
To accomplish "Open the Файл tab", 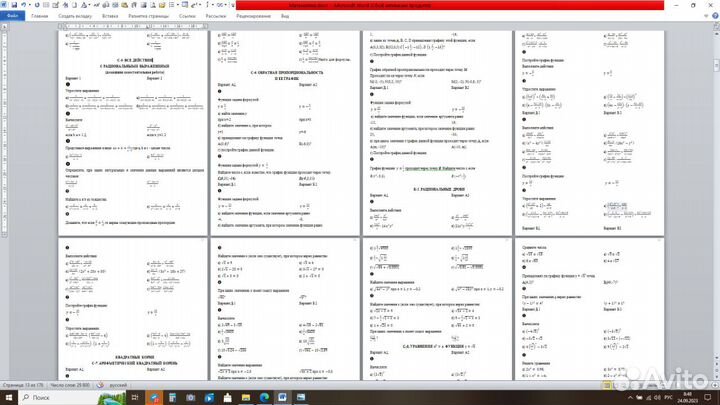I will [x=12, y=16].
